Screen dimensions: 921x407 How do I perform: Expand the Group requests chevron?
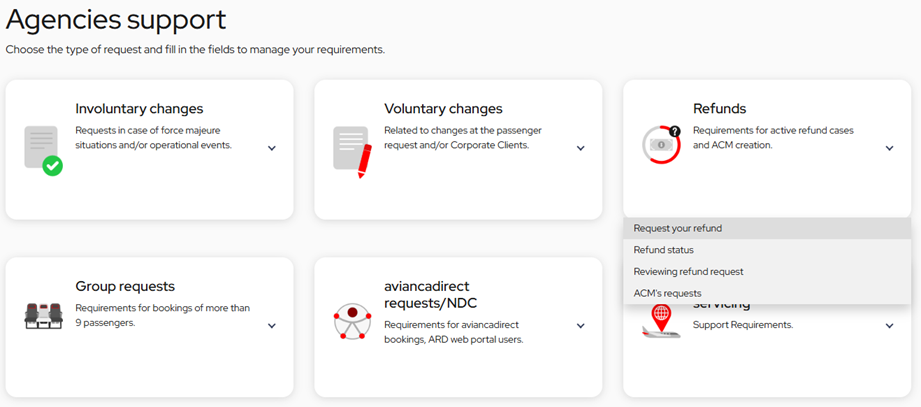(272, 326)
